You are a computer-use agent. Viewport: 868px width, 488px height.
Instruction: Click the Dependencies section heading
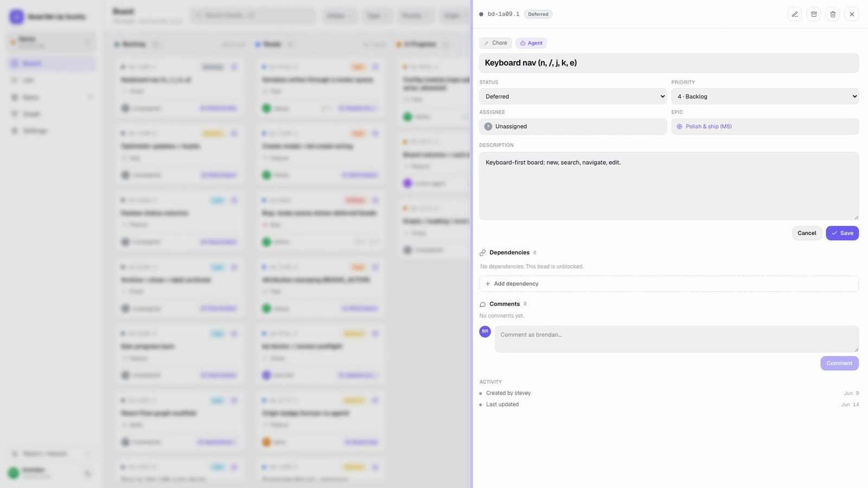pos(509,253)
